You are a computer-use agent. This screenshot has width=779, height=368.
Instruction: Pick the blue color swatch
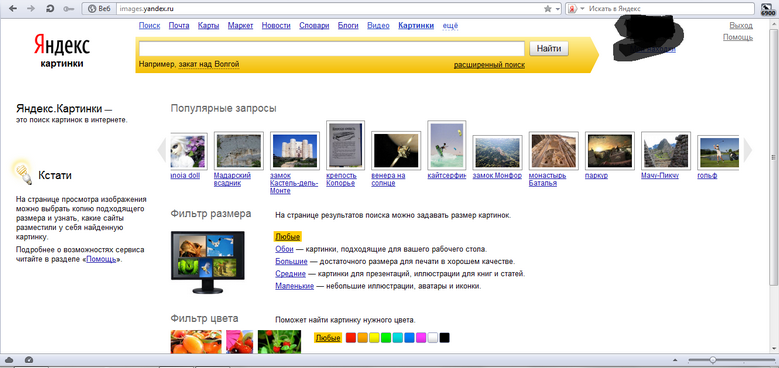409,338
